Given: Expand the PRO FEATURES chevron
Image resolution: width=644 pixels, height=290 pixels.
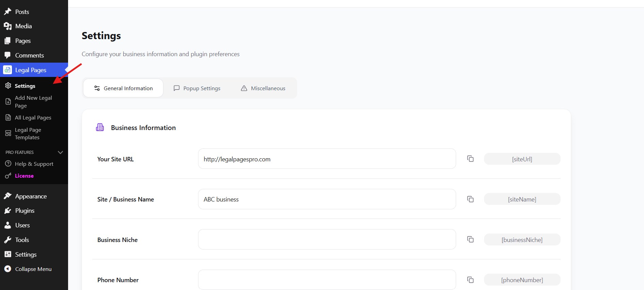Looking at the screenshot, I should pos(61,152).
